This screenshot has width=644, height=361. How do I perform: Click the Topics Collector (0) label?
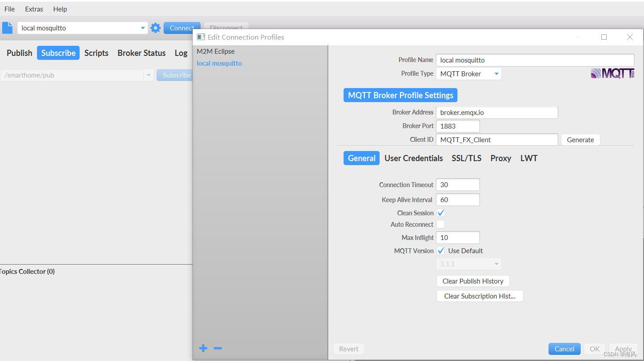pos(27,272)
